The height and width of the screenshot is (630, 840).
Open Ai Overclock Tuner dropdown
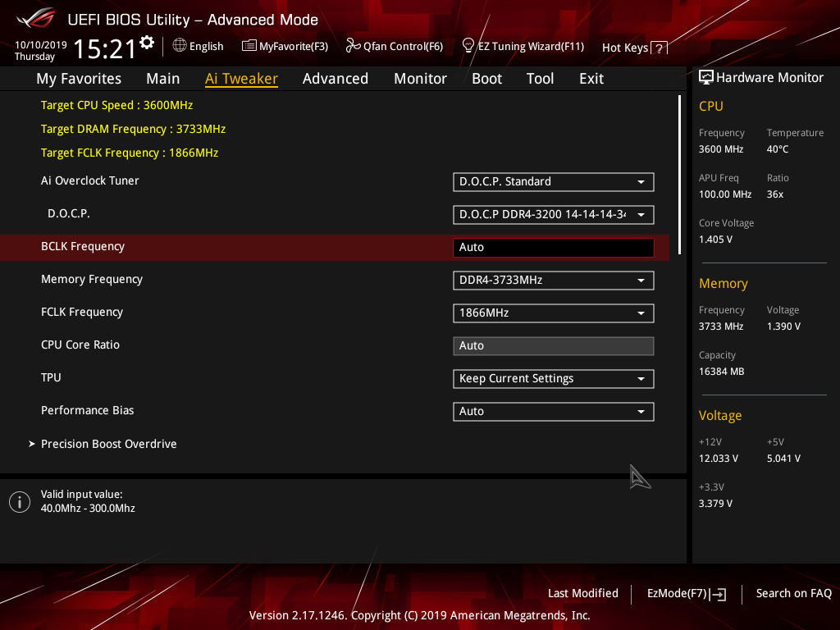[x=554, y=181]
